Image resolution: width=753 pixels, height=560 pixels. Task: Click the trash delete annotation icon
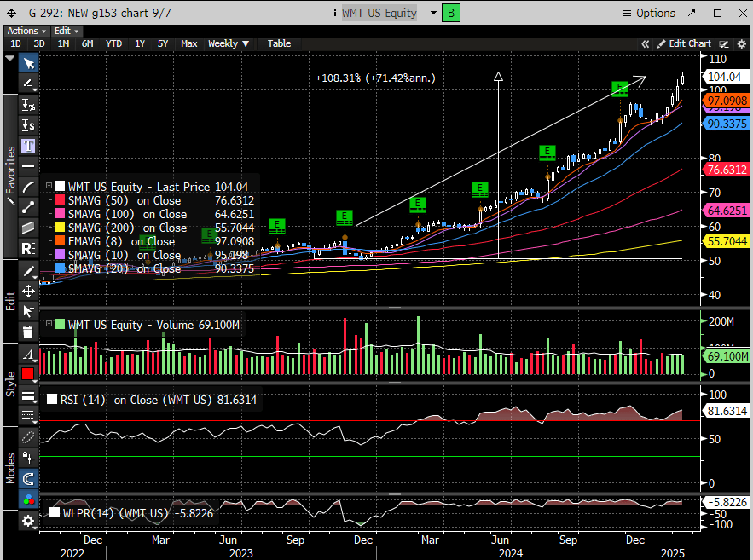tap(28, 332)
